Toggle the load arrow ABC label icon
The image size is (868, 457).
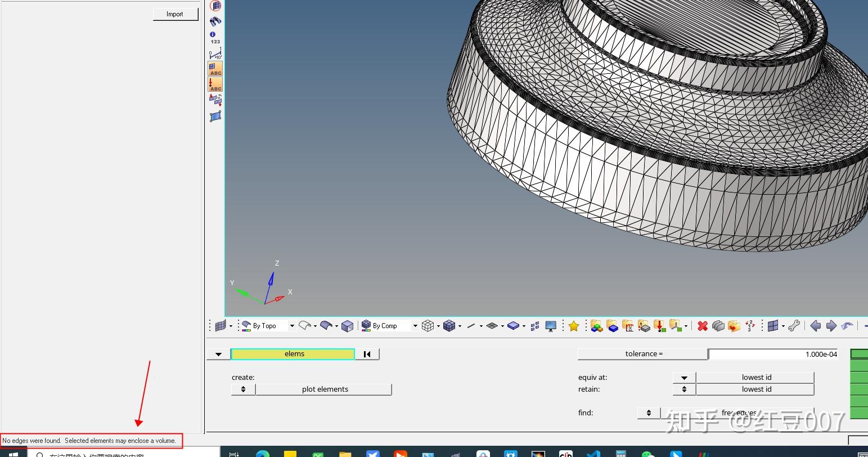point(215,84)
